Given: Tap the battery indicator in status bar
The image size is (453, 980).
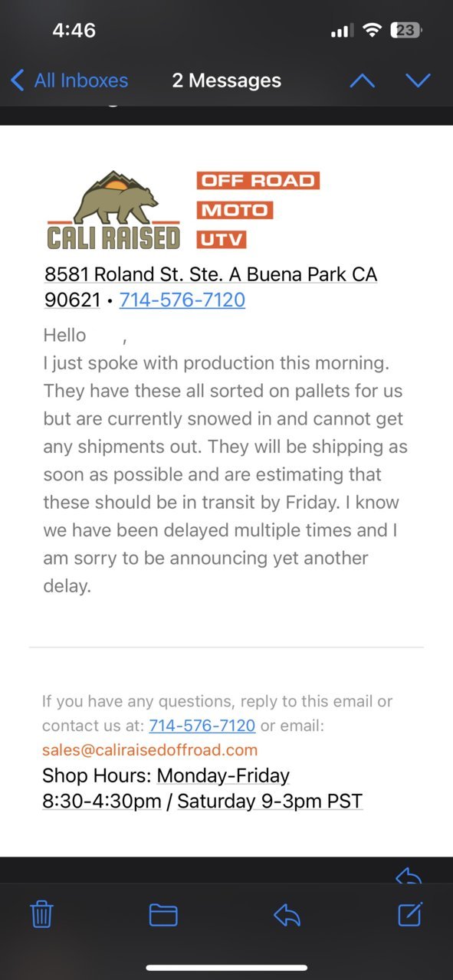Looking at the screenshot, I should (x=406, y=31).
